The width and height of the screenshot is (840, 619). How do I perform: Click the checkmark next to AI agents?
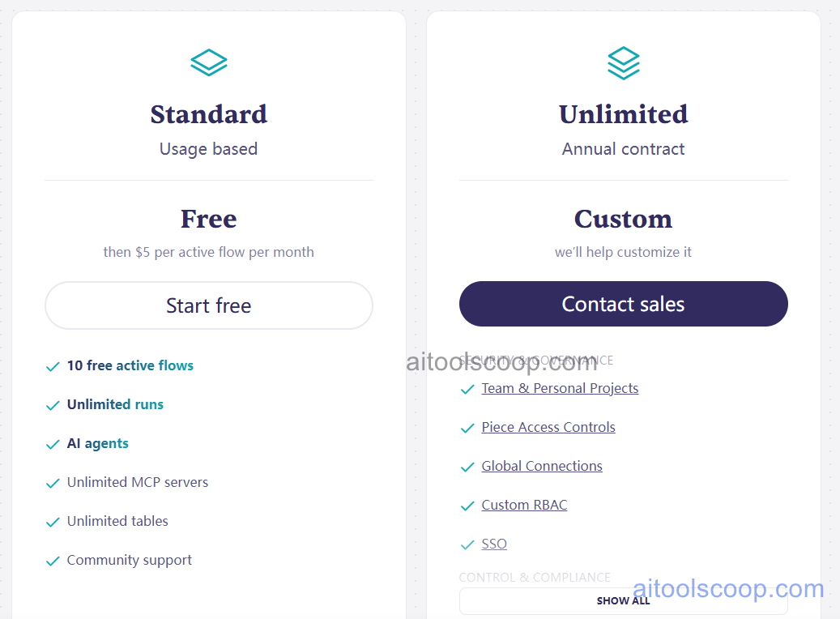pos(53,444)
